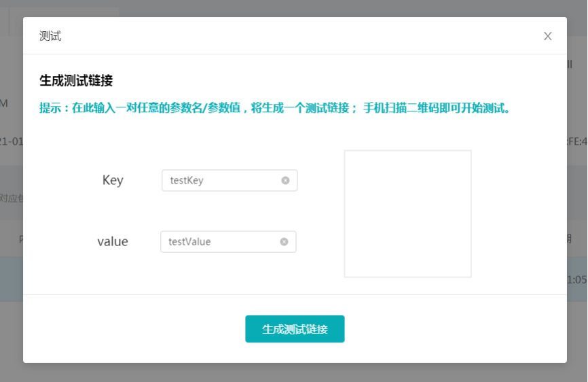Click the empty QR code preview box
This screenshot has height=382, width=588.
pos(407,214)
